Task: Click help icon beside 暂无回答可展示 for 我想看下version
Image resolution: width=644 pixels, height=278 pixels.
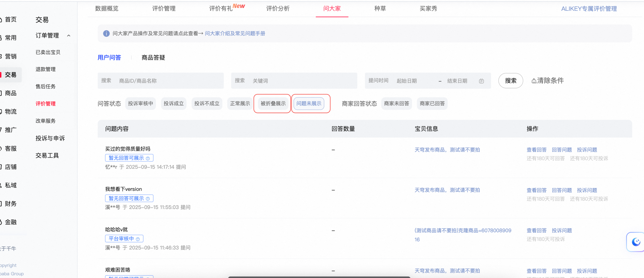Action: coord(148,199)
